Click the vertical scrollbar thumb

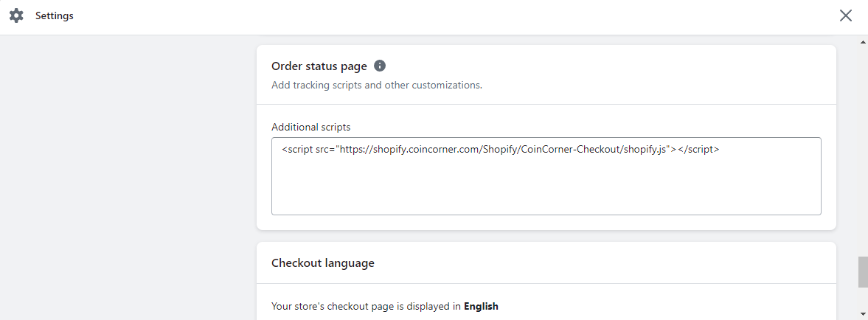(x=862, y=272)
